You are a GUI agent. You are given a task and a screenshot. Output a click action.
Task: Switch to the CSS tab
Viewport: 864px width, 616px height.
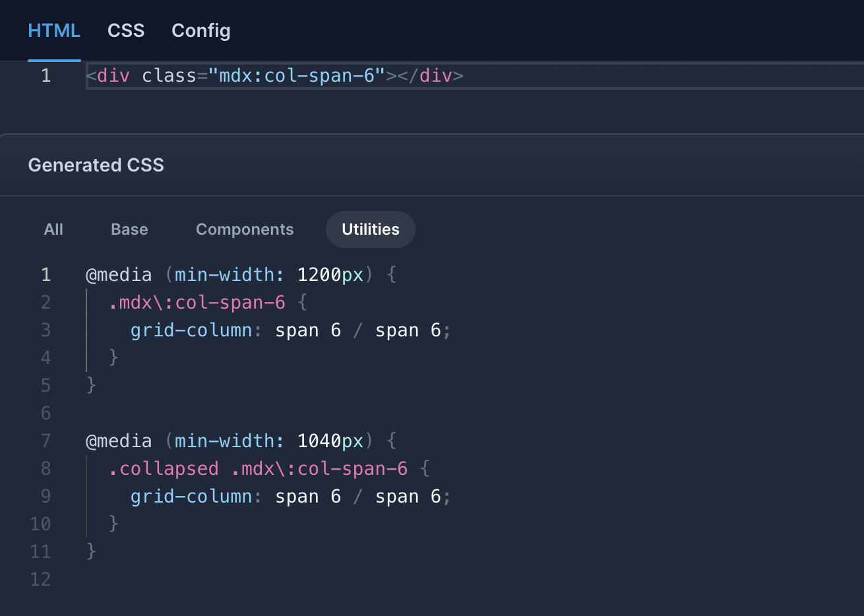125,30
